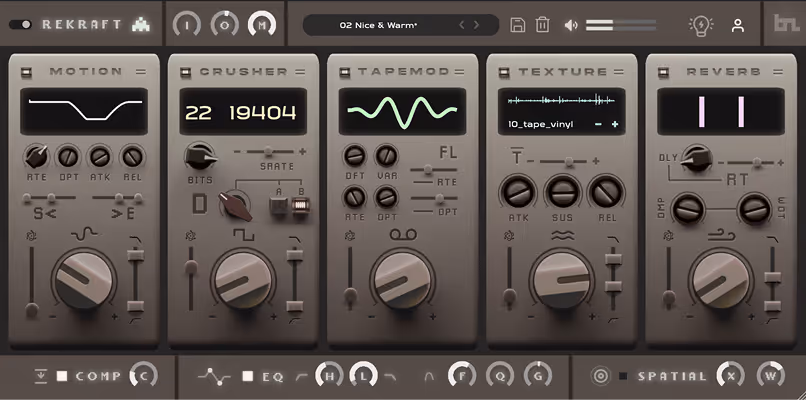806x400 pixels.
Task: Click the input gain knob labeled I
Action: [x=187, y=25]
